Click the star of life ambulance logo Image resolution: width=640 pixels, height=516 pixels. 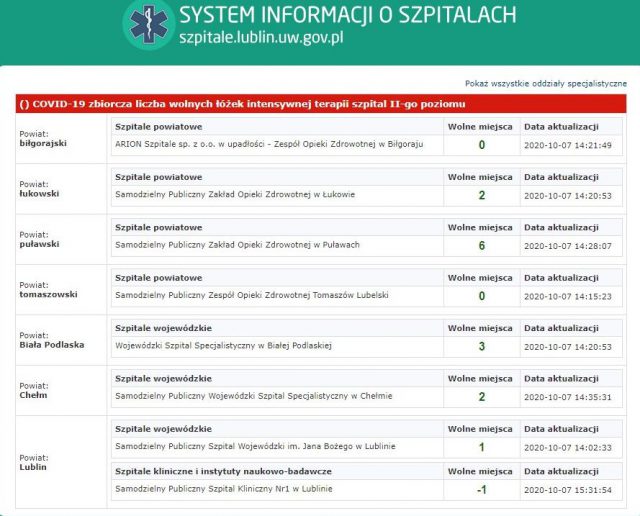pos(149,24)
